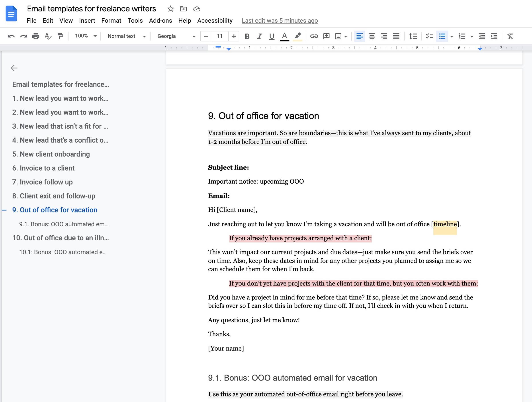
Task: Decrease font size with minus button
Action: click(x=206, y=36)
